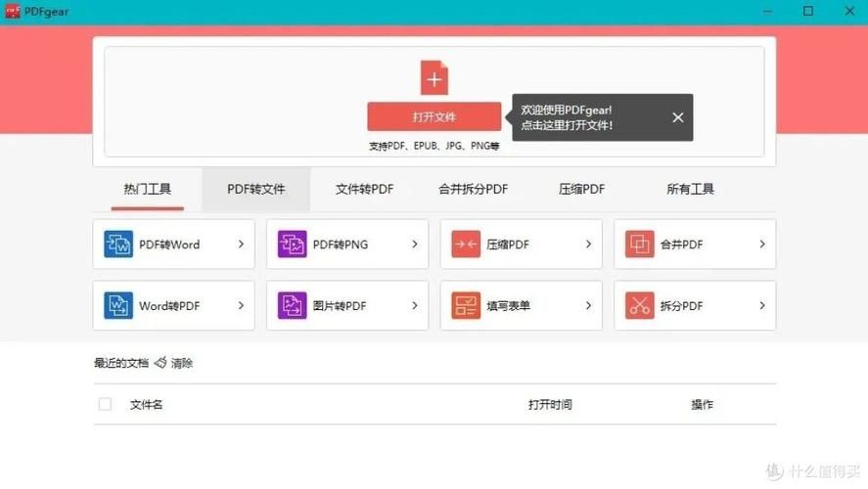
Task: Open the 合并PDF card arrow
Action: tap(762, 244)
